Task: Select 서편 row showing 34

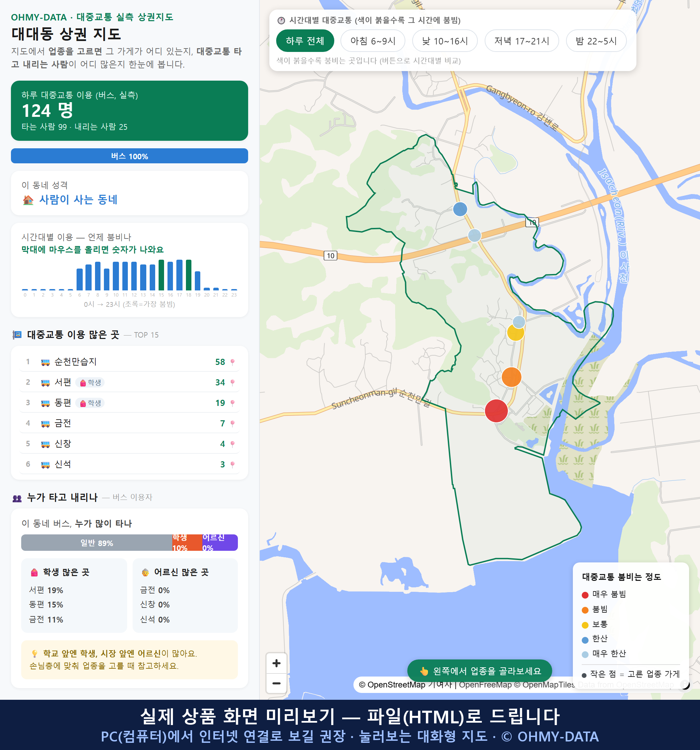Action: coord(130,383)
